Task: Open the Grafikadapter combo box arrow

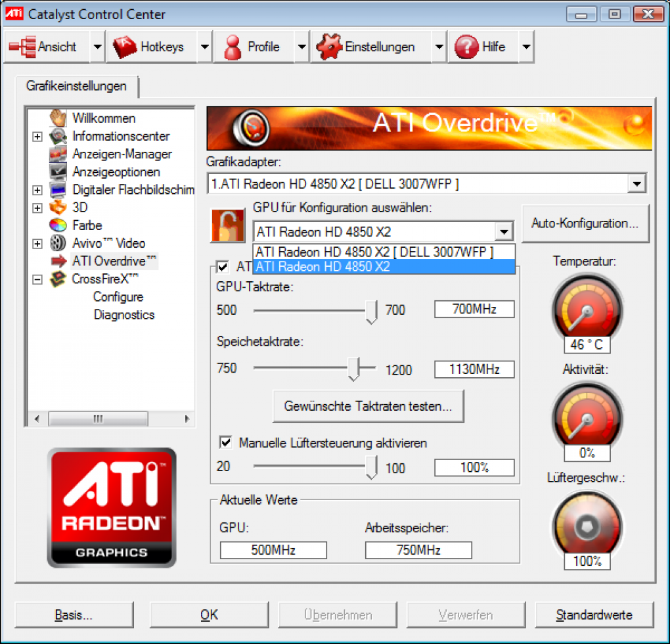Action: (x=637, y=184)
